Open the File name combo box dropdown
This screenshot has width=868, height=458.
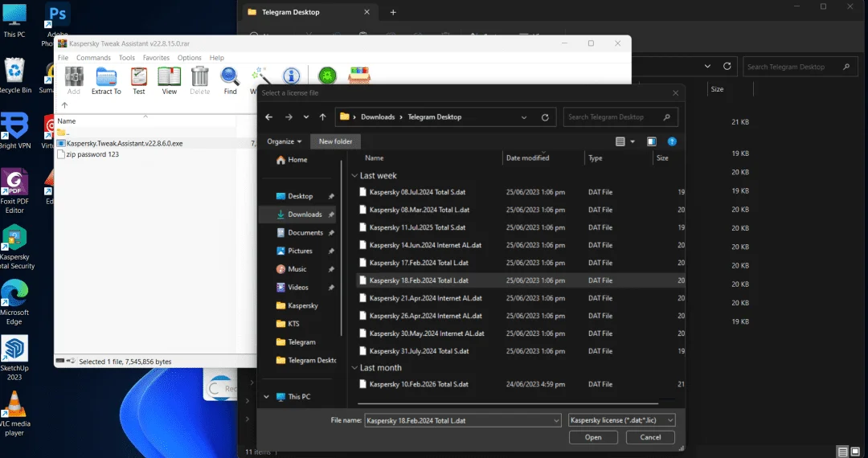[556, 421]
